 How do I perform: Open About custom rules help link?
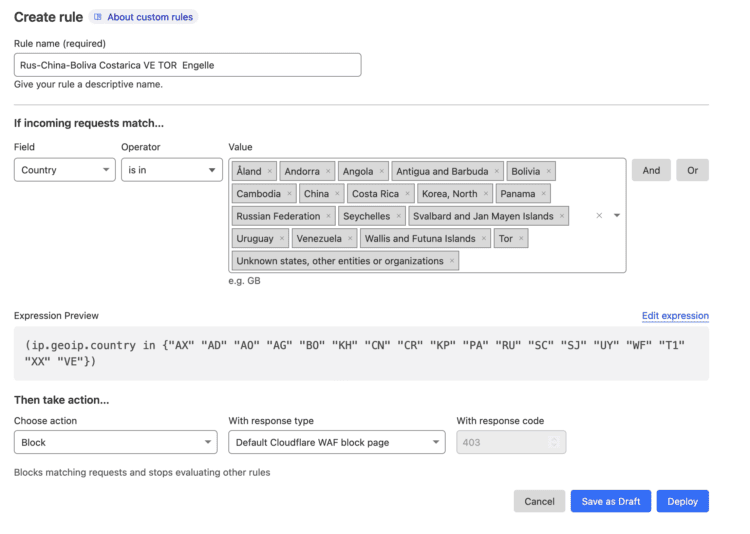pyautogui.click(x=143, y=17)
